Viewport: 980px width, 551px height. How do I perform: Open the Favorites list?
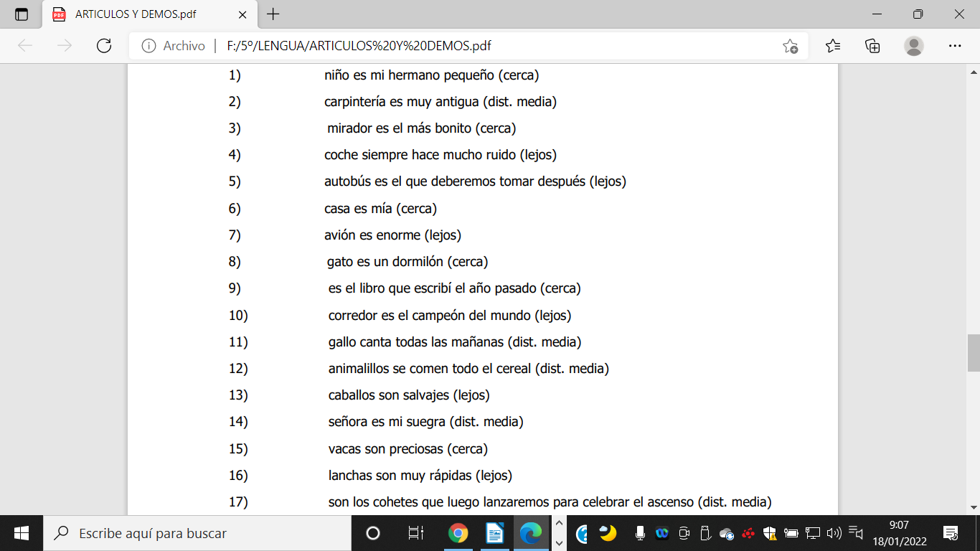tap(833, 46)
